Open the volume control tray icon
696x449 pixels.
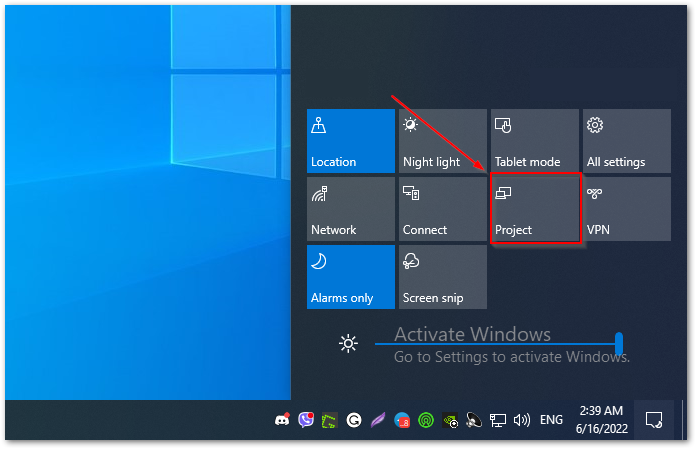[x=522, y=420]
